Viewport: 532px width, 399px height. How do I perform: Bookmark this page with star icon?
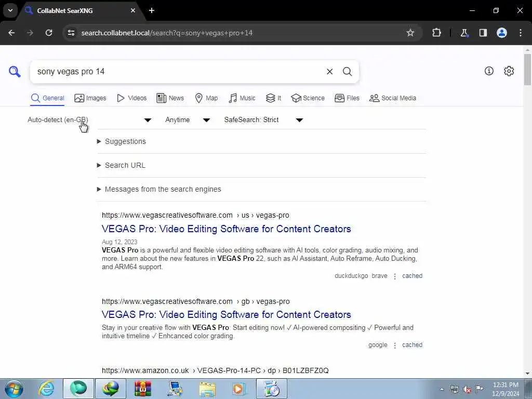410,33
